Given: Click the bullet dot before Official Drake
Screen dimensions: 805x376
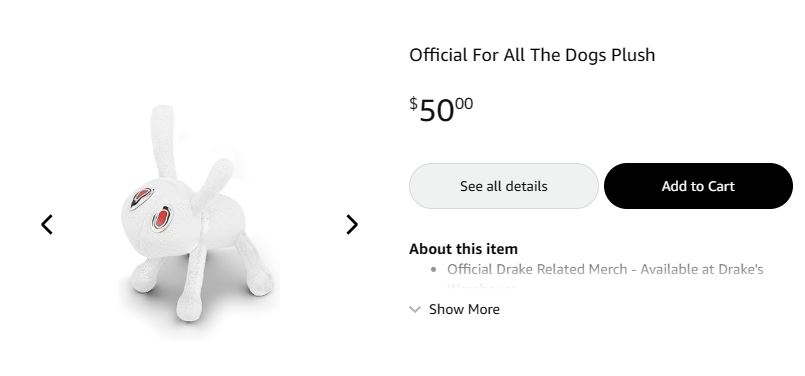Looking at the screenshot, I should pos(435,269).
